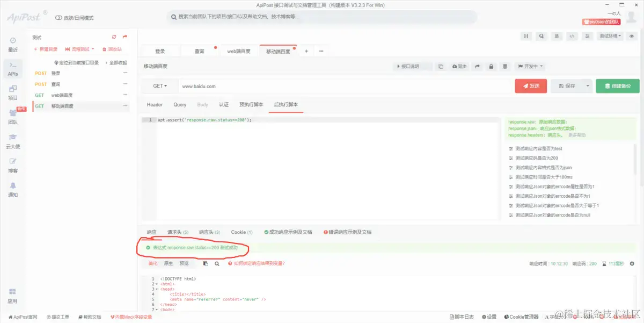Open the 开发中 status dropdown
The image size is (644, 323).
coord(530,67)
